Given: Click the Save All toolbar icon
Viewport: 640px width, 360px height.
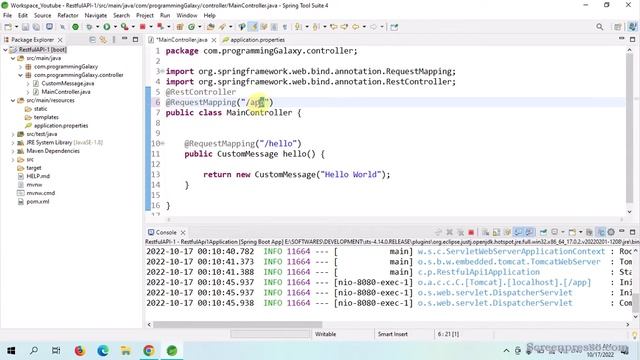Looking at the screenshot, I should 36,27.
